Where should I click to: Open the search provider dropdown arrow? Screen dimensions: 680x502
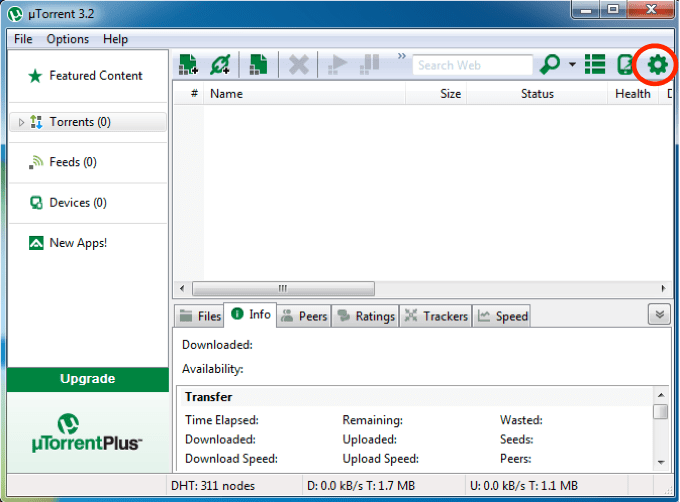pyautogui.click(x=572, y=66)
